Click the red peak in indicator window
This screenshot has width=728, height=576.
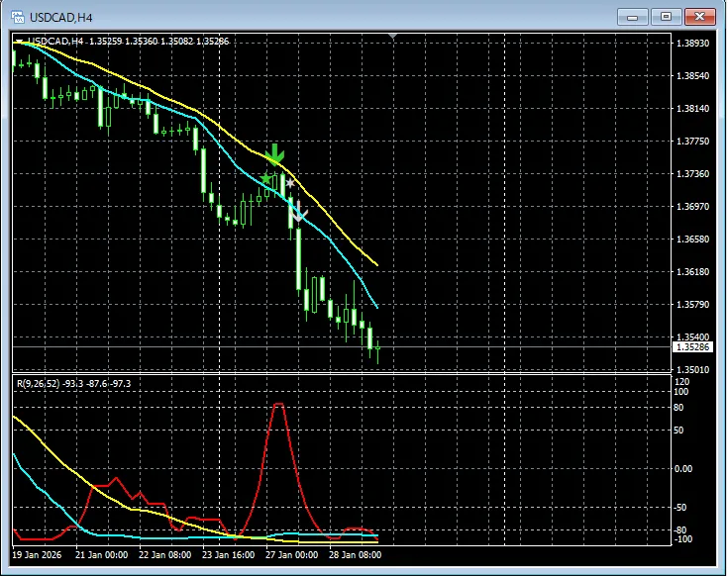(x=279, y=405)
